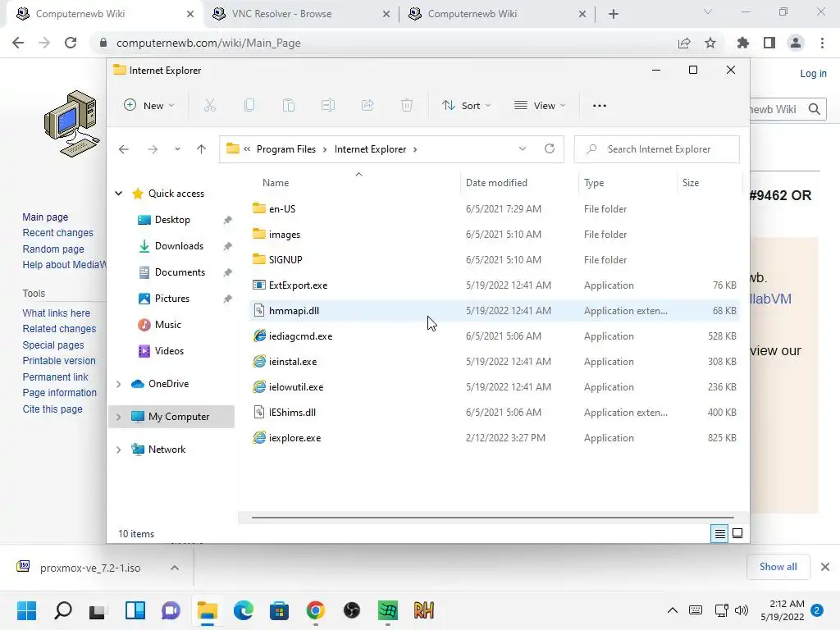Open Widgets from taskbar

(x=135, y=610)
